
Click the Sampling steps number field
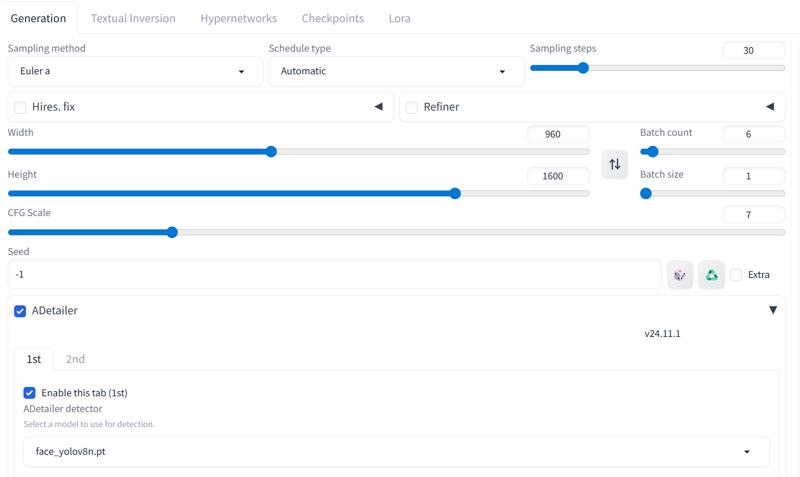pyautogui.click(x=754, y=51)
